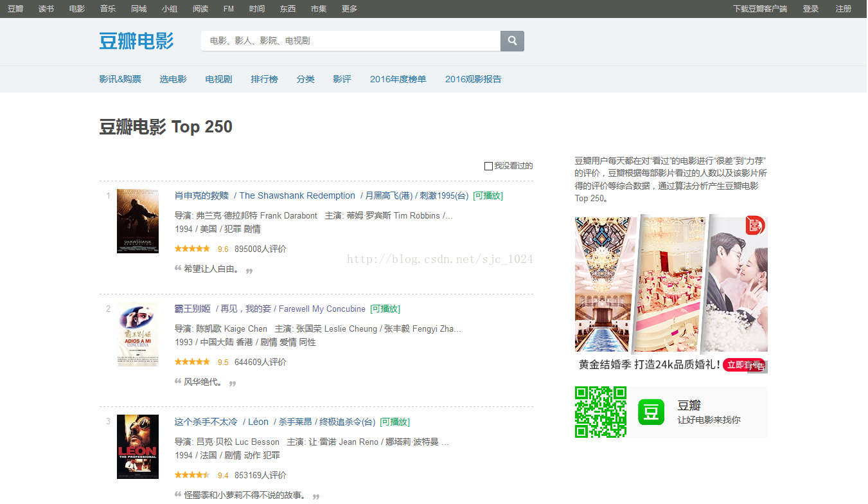The image size is (868, 504).
Task: Go to 分类 tab
Action: click(x=306, y=79)
